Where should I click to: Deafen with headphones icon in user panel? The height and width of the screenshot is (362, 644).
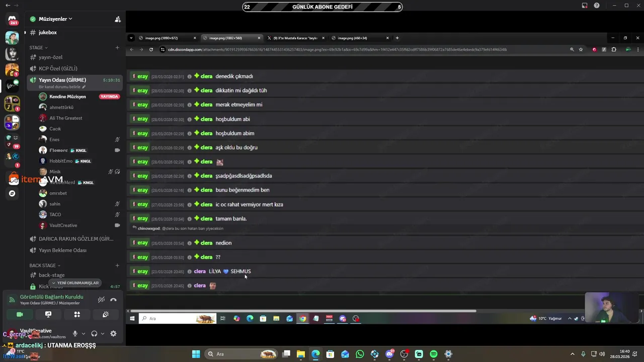[x=94, y=333]
